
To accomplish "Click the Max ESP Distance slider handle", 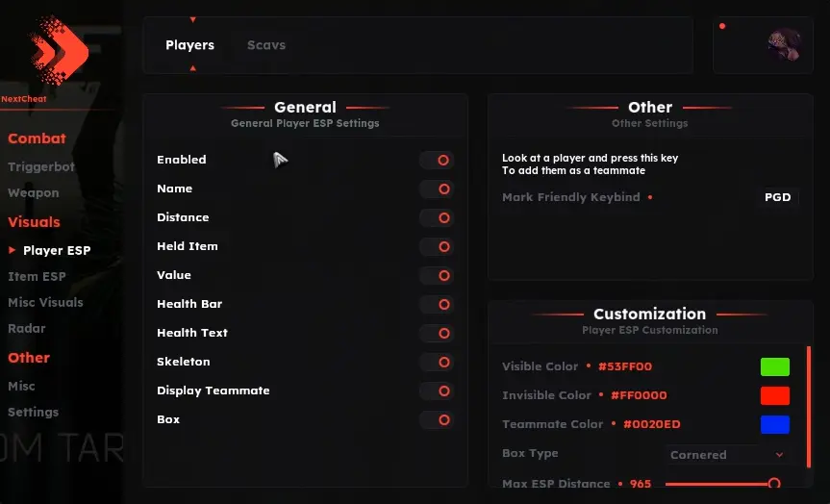I will pos(773,484).
